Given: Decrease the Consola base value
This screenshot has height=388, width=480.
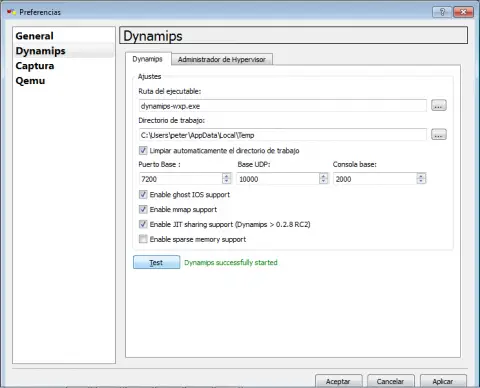Looking at the screenshot, I should tap(421, 181).
